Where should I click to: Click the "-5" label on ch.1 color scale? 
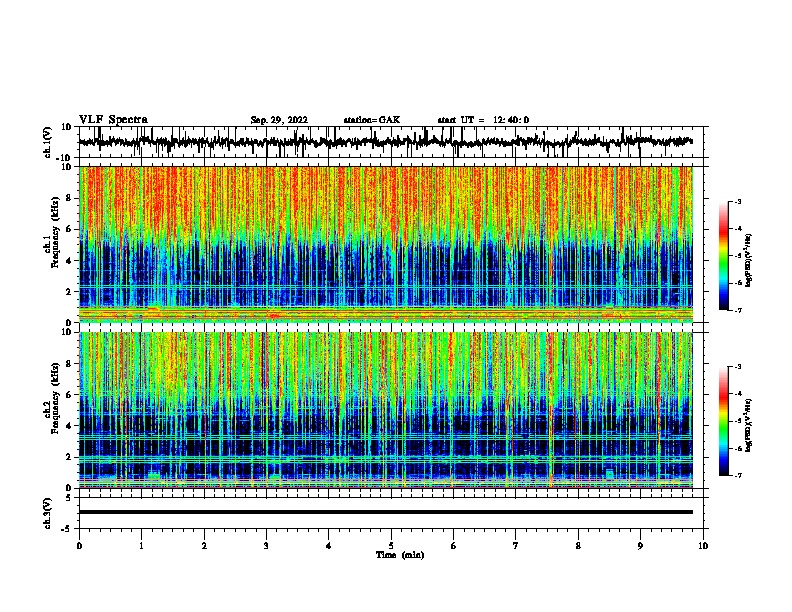pos(737,256)
